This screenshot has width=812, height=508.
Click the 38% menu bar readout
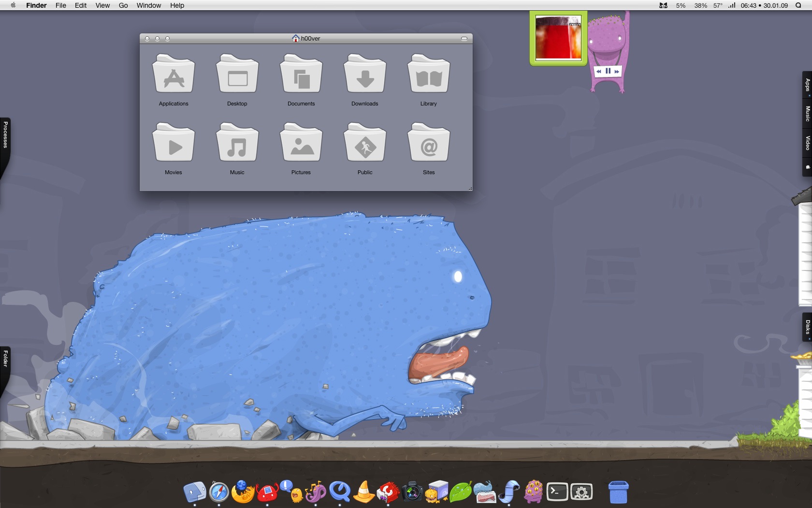coord(700,5)
